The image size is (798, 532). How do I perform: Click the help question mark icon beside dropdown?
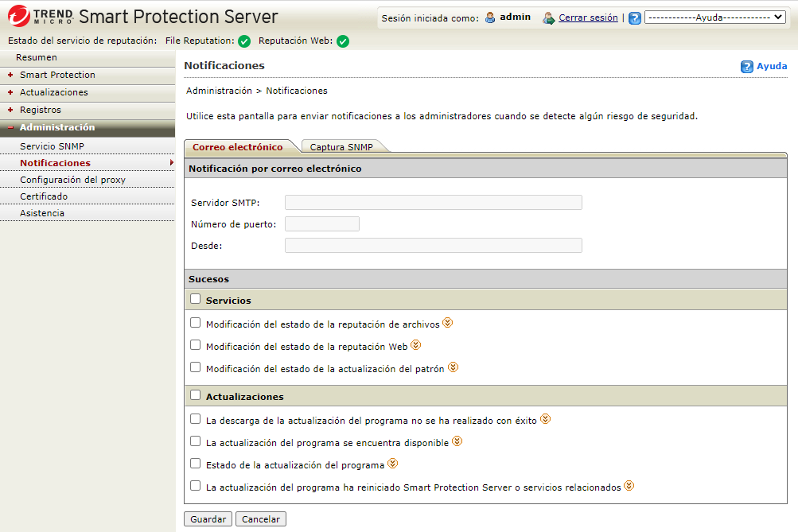click(634, 17)
